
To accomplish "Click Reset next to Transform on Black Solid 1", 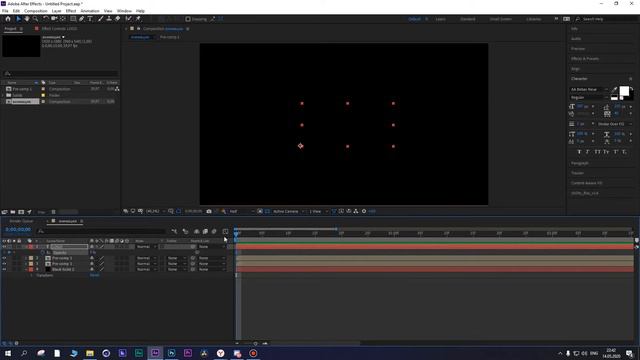I will pos(94,276).
